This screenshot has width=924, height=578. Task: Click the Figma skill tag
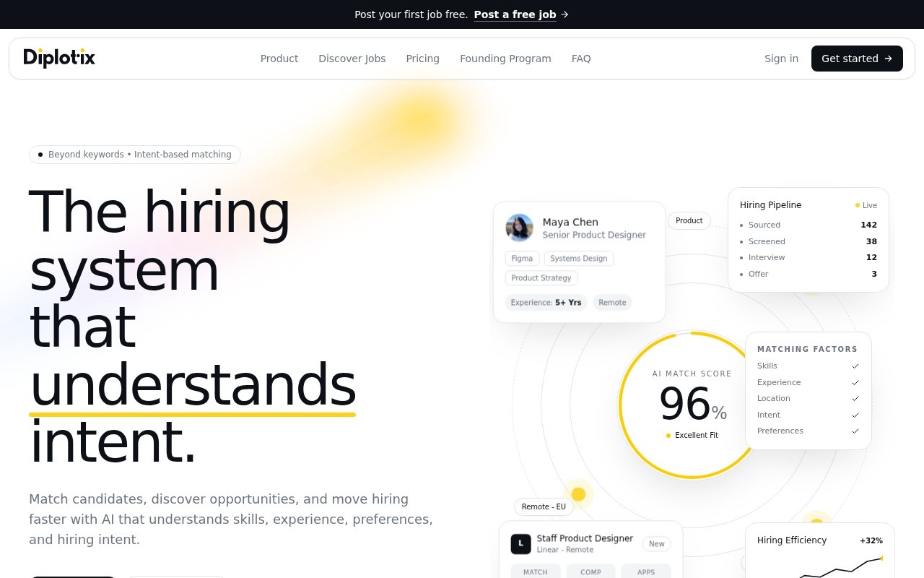click(x=522, y=259)
